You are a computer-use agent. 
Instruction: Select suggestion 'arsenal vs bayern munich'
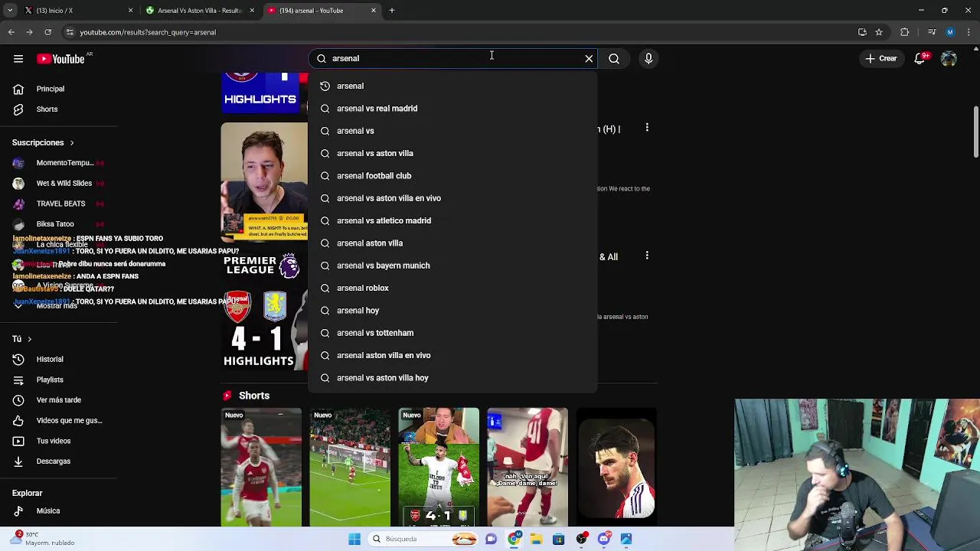tap(452, 266)
